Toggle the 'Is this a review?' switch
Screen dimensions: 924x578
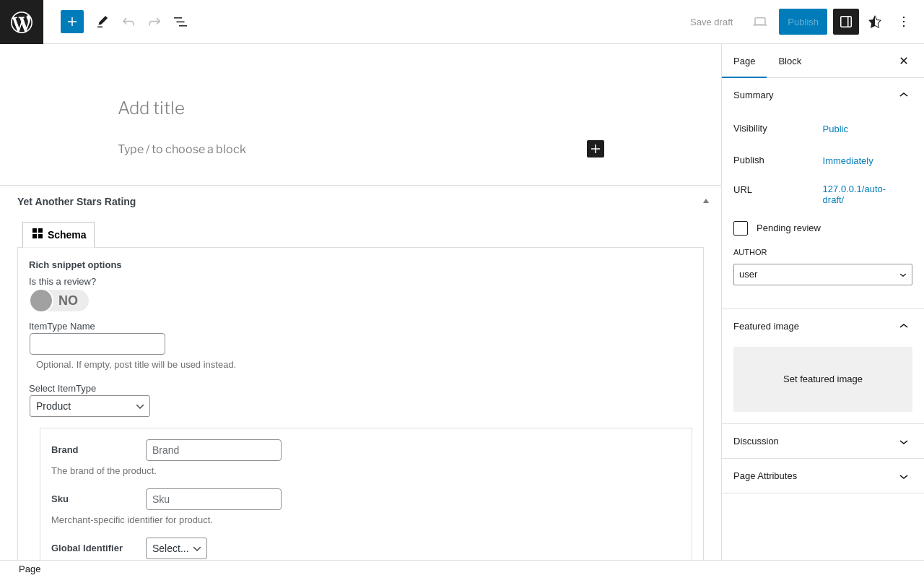coord(59,301)
